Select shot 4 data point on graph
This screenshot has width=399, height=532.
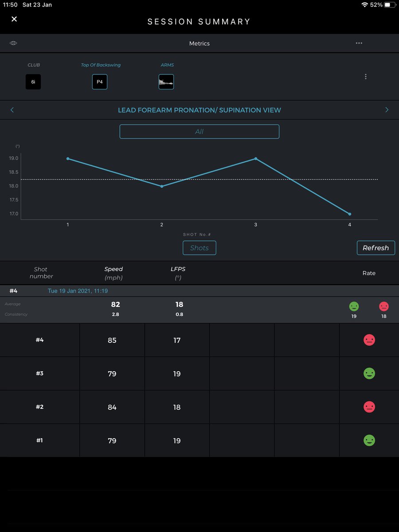click(x=350, y=214)
